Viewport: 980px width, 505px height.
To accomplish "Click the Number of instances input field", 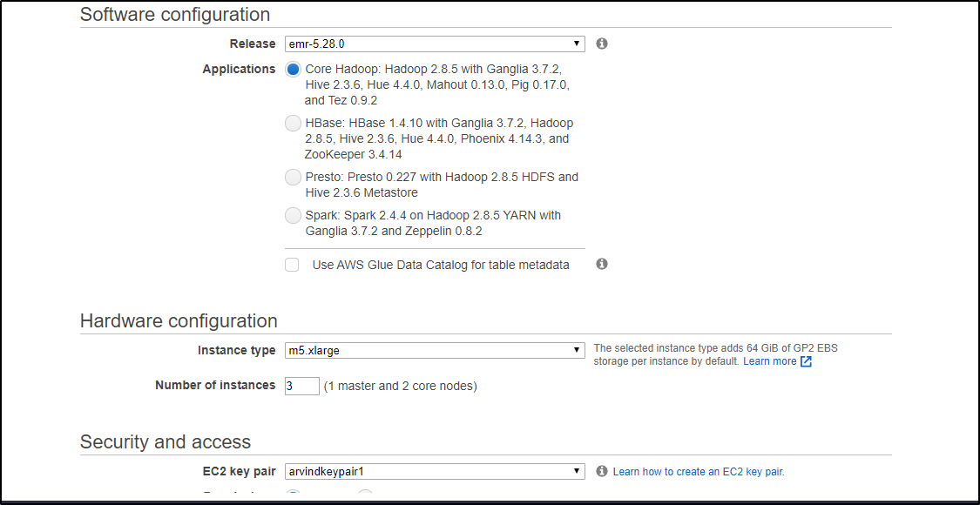I will click(302, 386).
